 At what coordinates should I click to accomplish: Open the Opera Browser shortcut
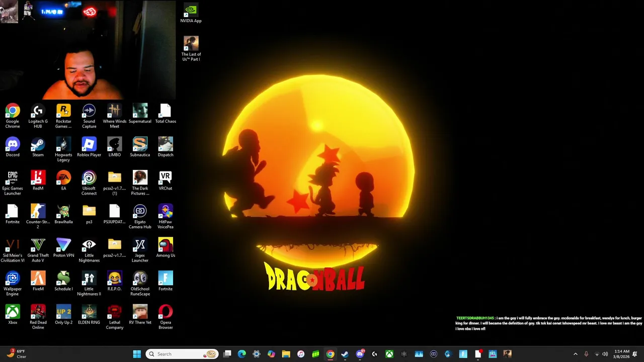(166, 317)
